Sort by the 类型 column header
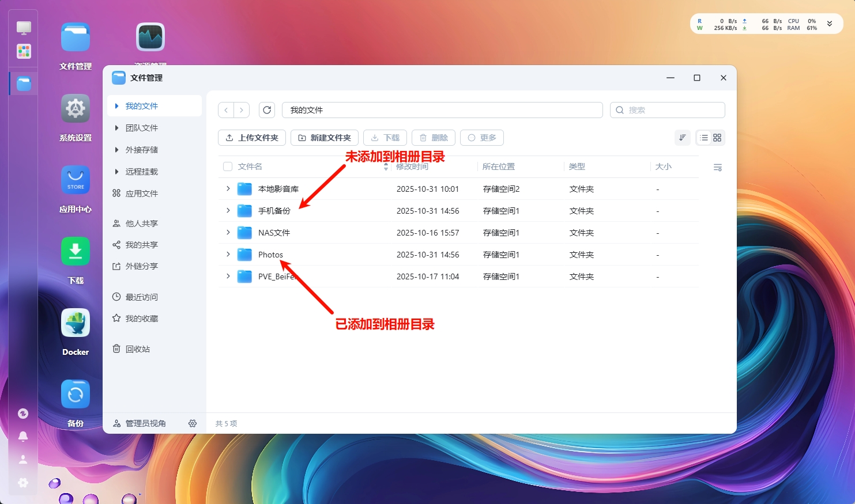Viewport: 855px width, 504px height. 577,166
